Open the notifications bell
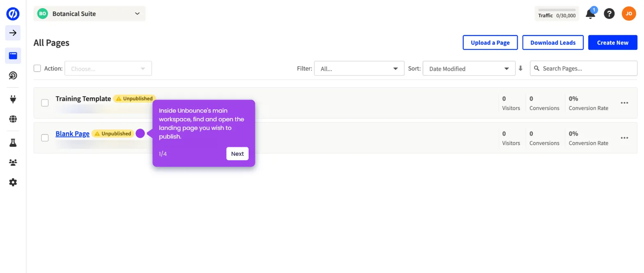 pos(591,14)
